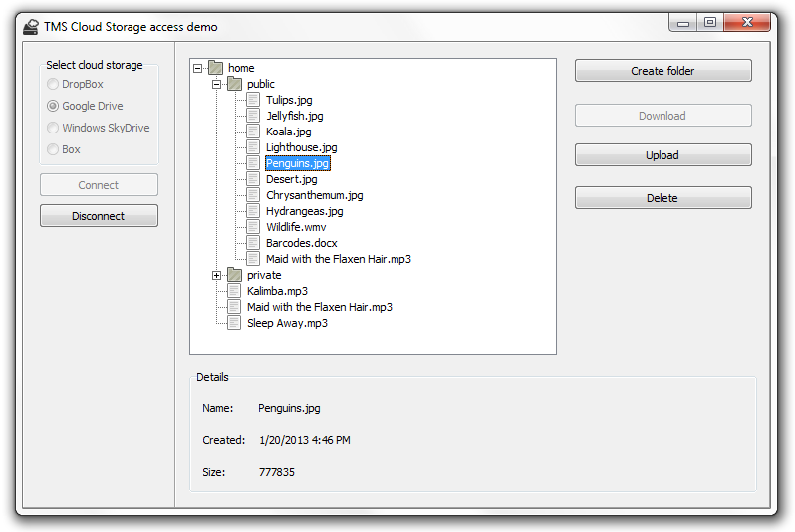795x532 pixels.
Task: Click the file icon beside Penguins.jpg
Action: [253, 163]
